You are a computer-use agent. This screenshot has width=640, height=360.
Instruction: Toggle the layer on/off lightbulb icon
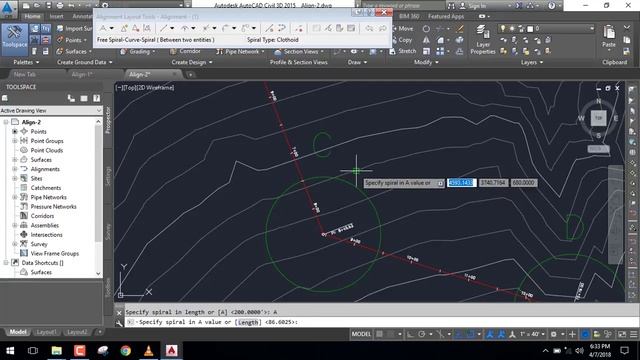(x=503, y=29)
